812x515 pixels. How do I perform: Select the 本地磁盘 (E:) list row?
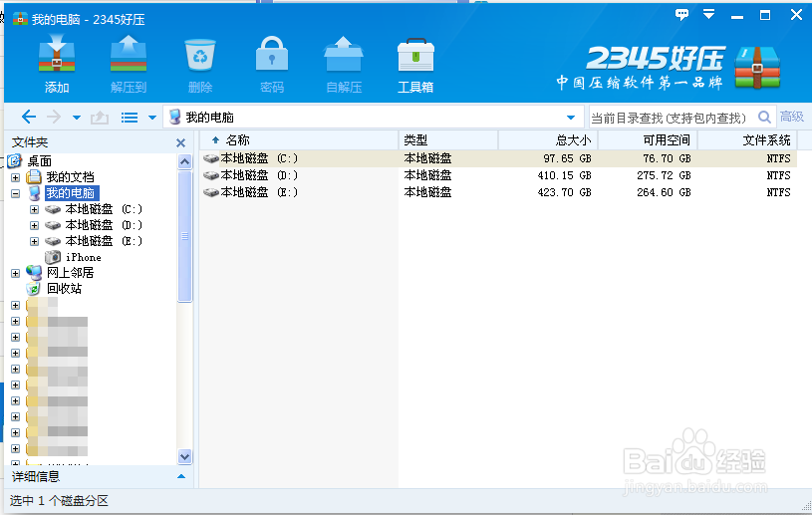pyautogui.click(x=499, y=192)
